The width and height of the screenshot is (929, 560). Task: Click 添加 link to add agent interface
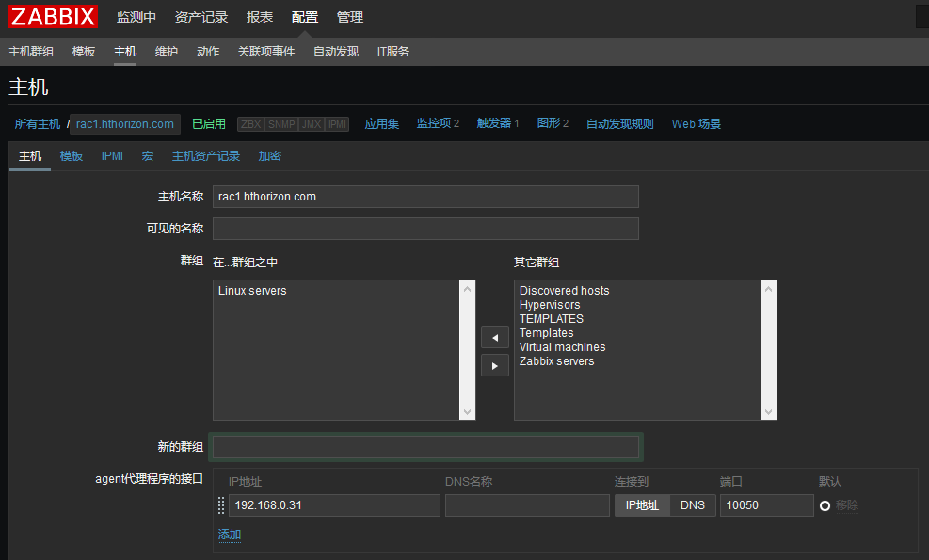(x=230, y=535)
